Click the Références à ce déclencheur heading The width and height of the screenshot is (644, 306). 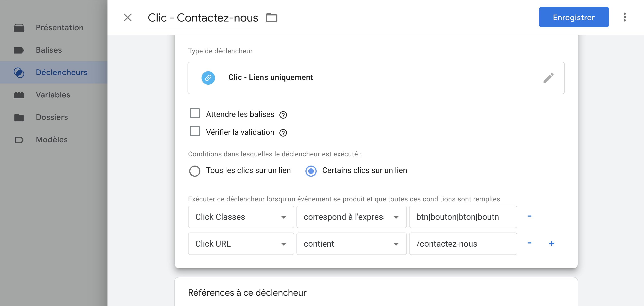(x=247, y=293)
